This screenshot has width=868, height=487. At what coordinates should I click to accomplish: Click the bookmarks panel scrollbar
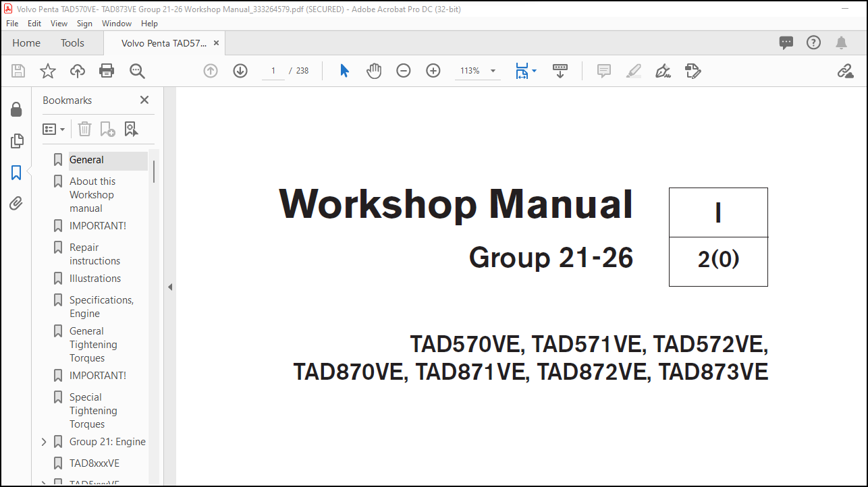coord(154,171)
